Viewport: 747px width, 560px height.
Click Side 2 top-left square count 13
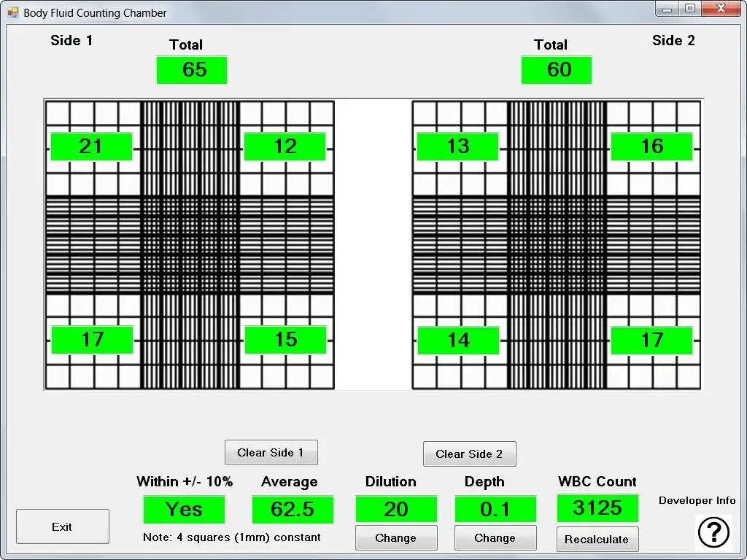click(458, 147)
